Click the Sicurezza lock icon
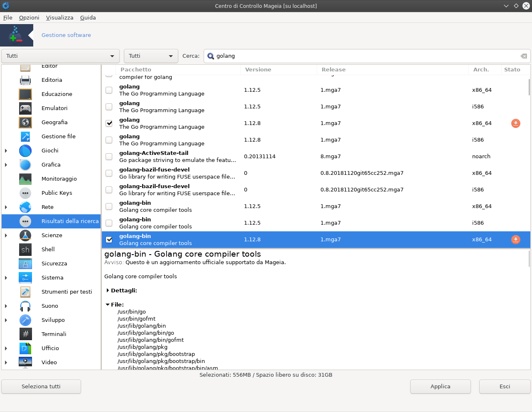 pyautogui.click(x=25, y=263)
